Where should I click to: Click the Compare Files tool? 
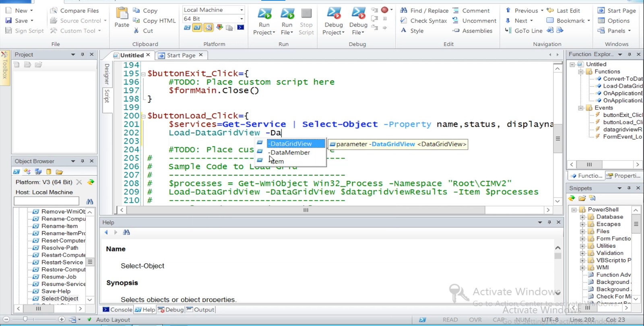tap(74, 11)
